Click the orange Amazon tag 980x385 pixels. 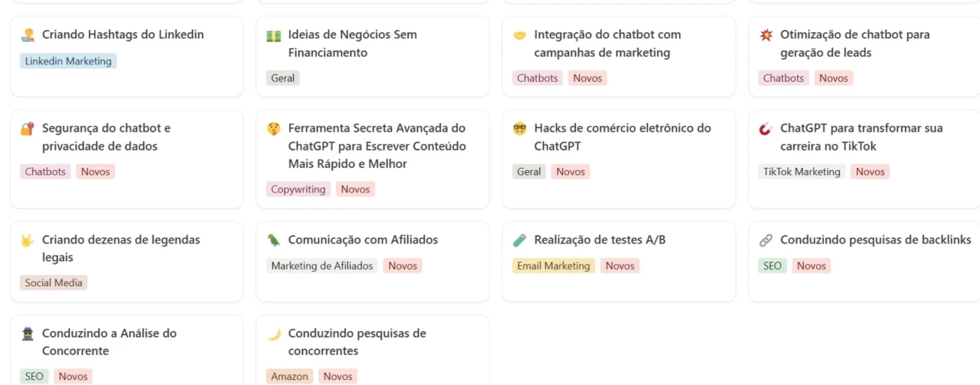click(290, 377)
